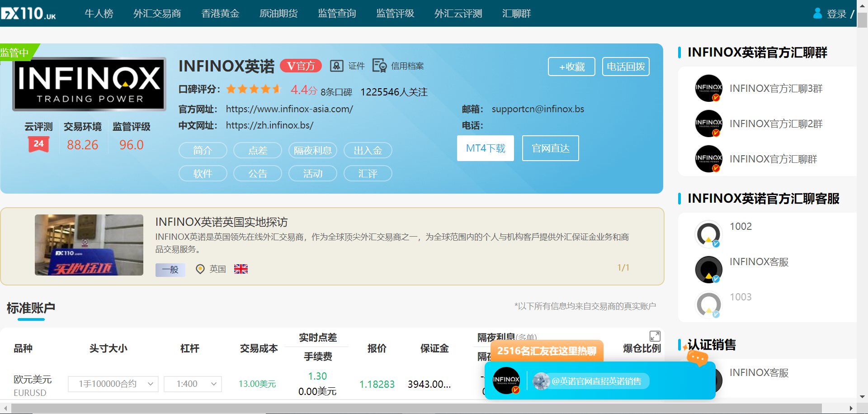Click the 1003 customer service avatar
868x414 pixels.
pos(708,305)
